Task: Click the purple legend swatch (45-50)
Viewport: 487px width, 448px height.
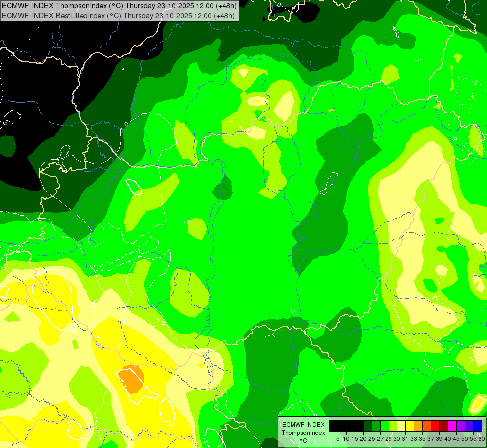Action: (461, 426)
